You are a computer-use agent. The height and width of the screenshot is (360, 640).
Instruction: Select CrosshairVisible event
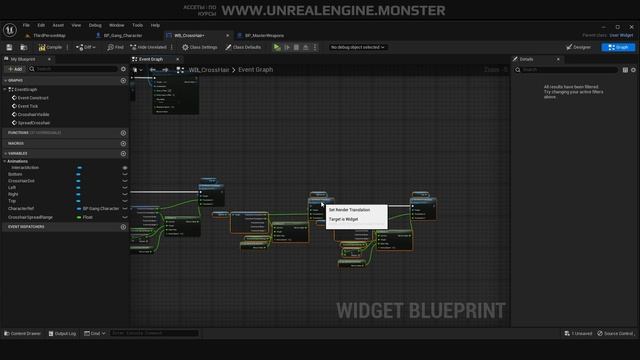(33, 115)
